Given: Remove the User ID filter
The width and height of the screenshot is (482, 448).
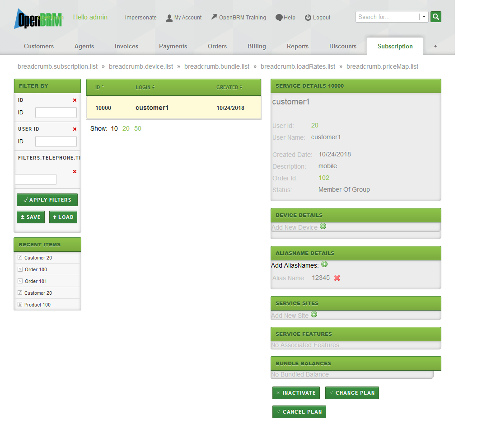Looking at the screenshot, I should click(75, 129).
